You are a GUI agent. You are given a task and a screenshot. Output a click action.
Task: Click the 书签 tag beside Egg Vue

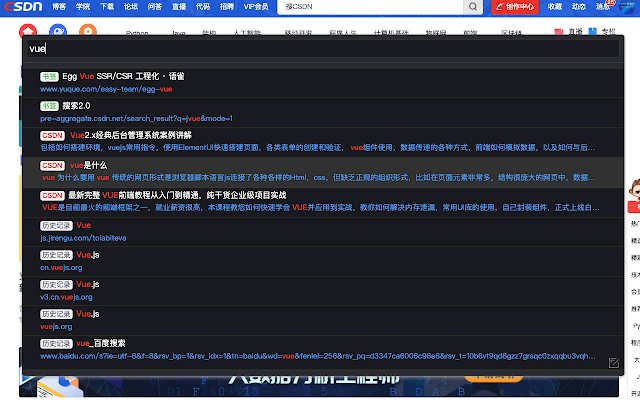(x=49, y=76)
